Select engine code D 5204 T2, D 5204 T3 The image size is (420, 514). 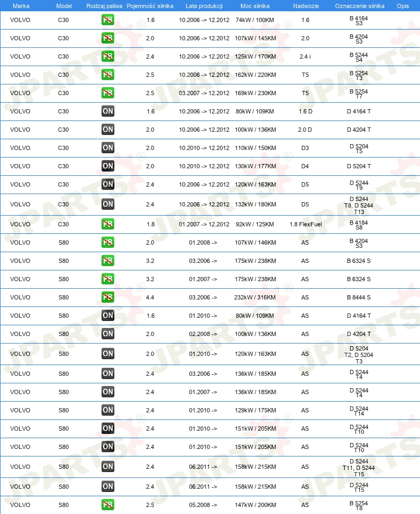tap(359, 355)
